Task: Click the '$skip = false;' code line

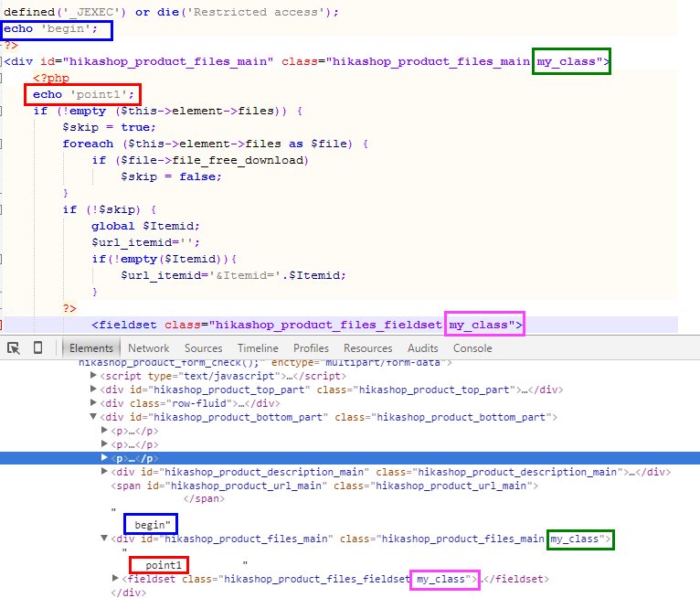Action: pos(172,176)
